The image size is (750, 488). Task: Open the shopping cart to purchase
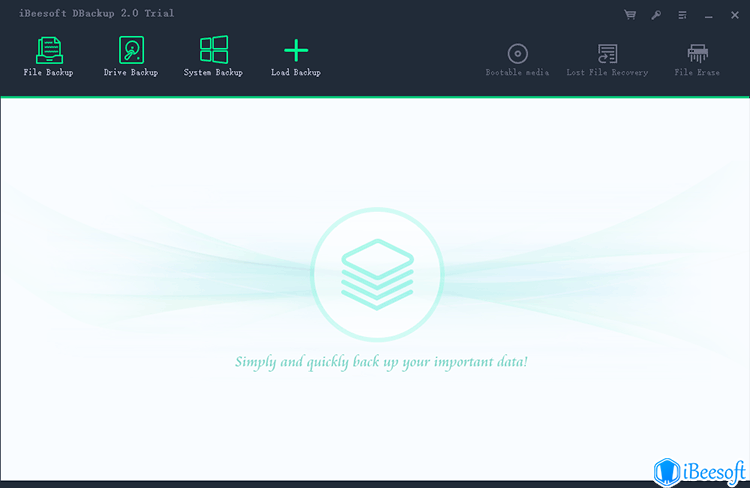click(x=630, y=15)
